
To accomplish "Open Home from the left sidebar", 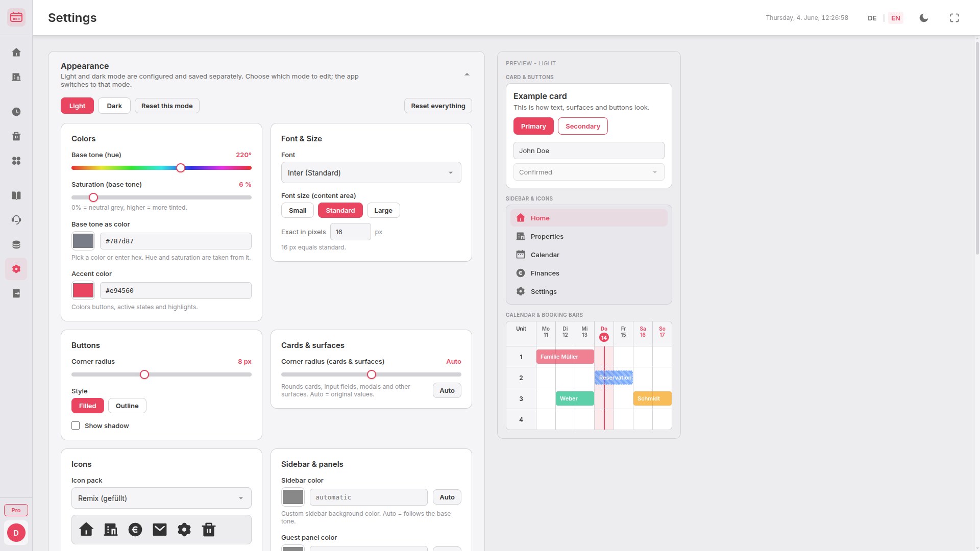I will click(16, 53).
